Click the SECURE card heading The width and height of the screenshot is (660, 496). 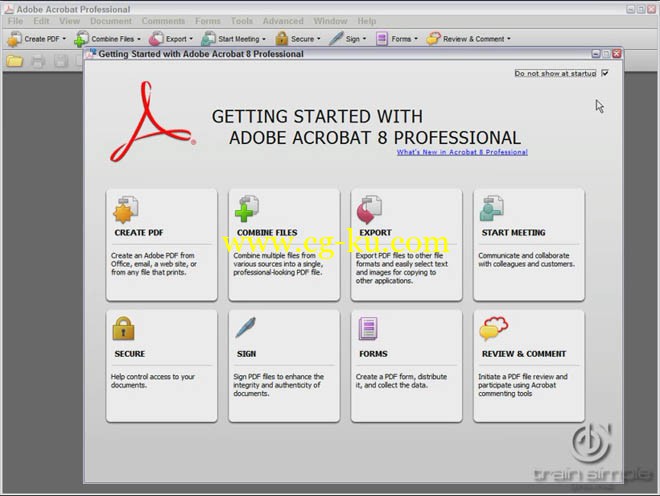point(130,354)
